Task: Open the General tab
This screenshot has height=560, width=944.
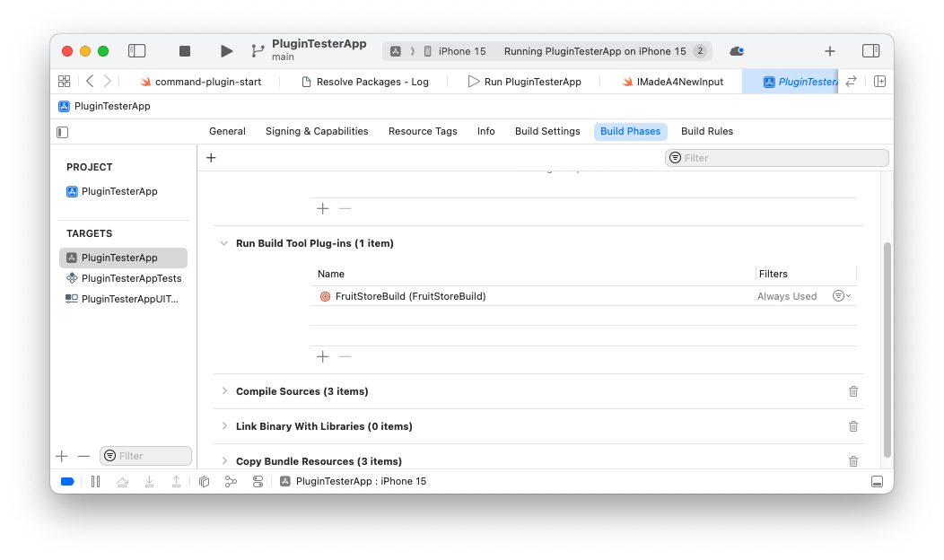Action: coord(227,131)
